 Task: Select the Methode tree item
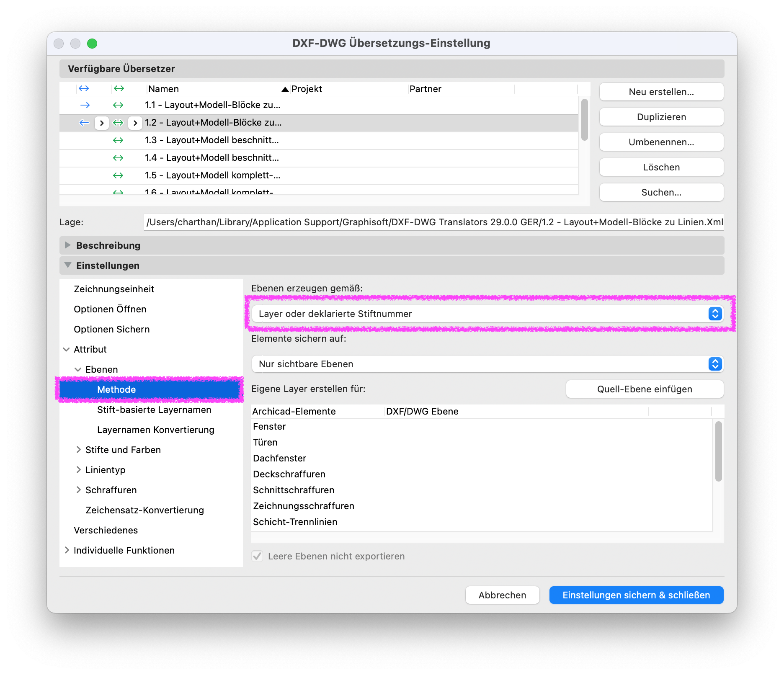point(151,389)
